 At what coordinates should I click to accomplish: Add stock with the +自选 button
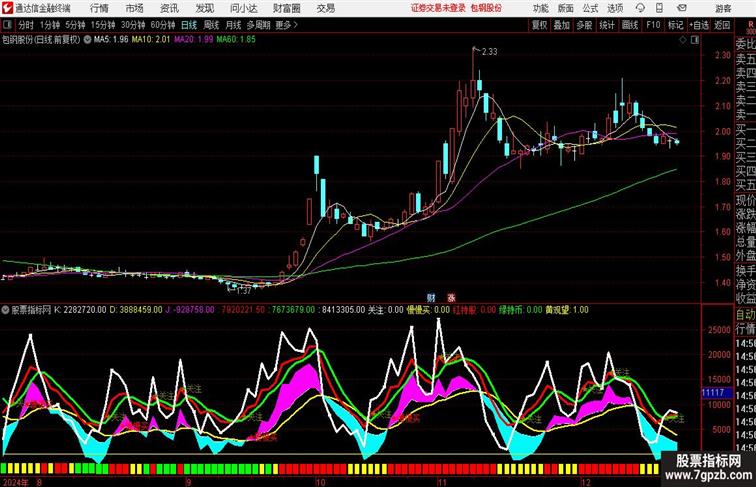699,25
